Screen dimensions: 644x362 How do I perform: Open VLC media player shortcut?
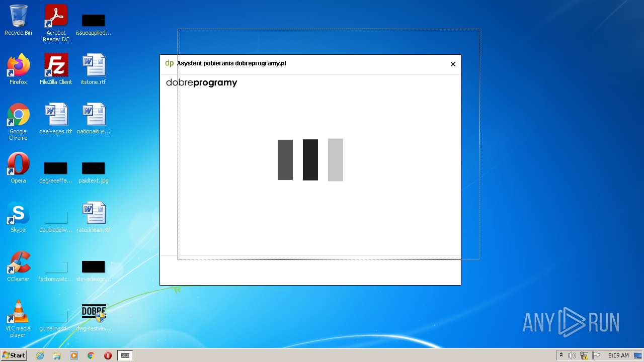point(18,319)
